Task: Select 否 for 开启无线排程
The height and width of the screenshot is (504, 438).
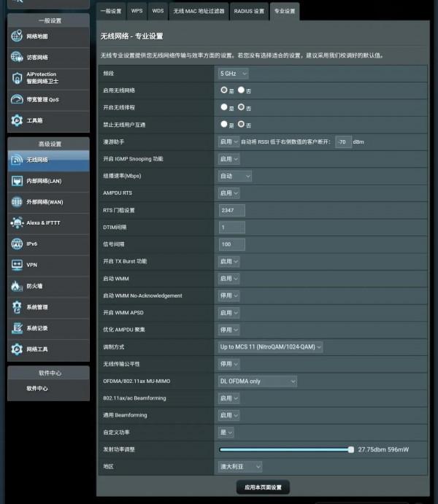Action: pos(241,107)
